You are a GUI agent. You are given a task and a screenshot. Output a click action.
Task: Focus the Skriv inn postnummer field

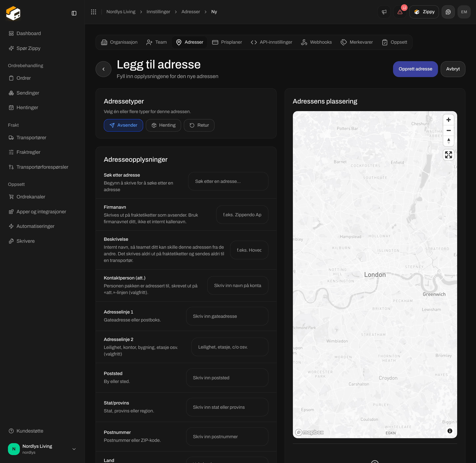[227, 437]
